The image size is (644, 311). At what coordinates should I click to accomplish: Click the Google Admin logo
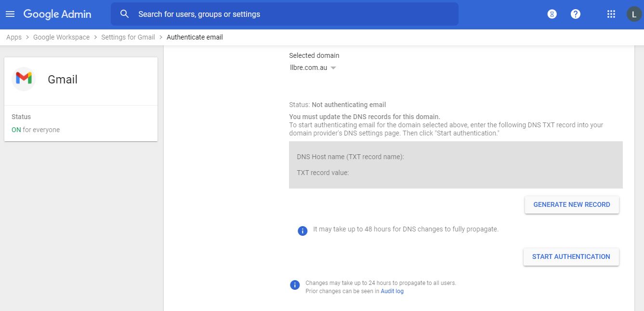coord(57,14)
